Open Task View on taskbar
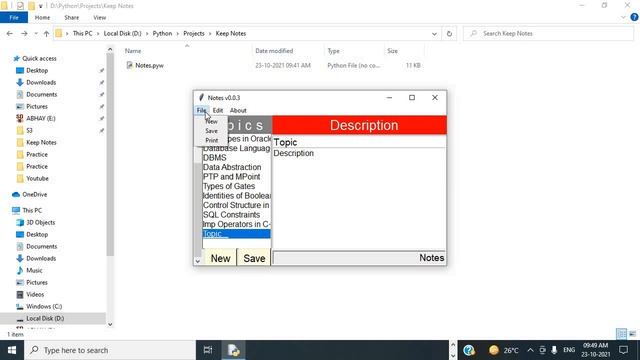Viewport: 640px width, 360px height. [x=208, y=350]
